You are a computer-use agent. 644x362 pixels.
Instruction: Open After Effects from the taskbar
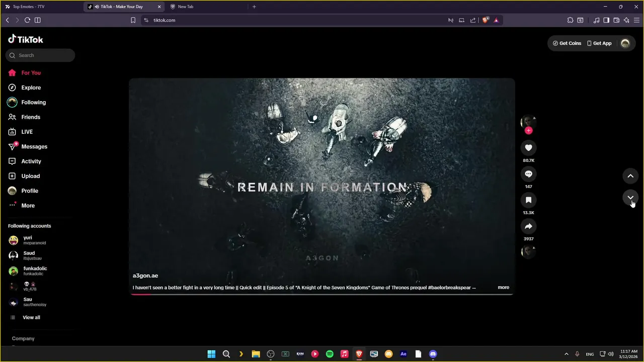click(403, 354)
